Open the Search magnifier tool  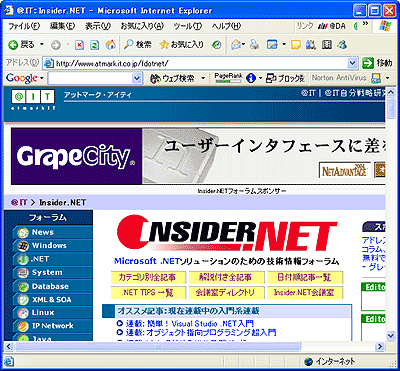137,45
